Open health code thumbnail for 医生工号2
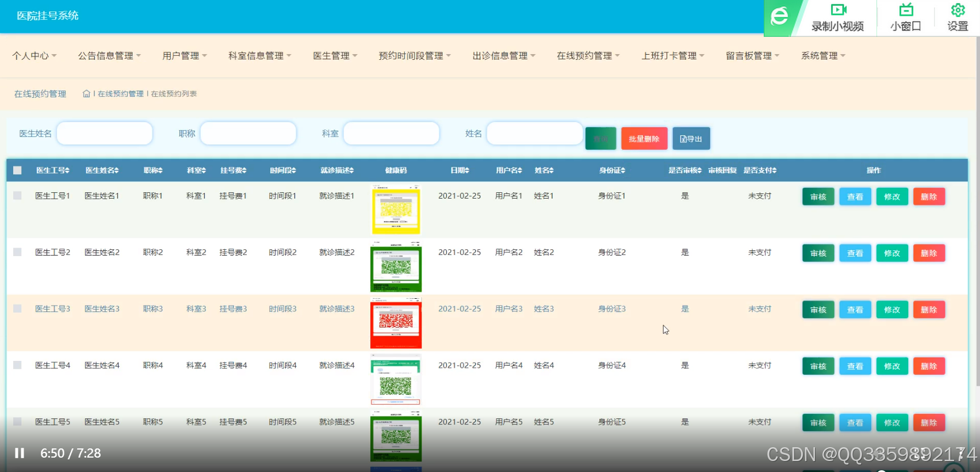The width and height of the screenshot is (980, 472). pyautogui.click(x=396, y=267)
